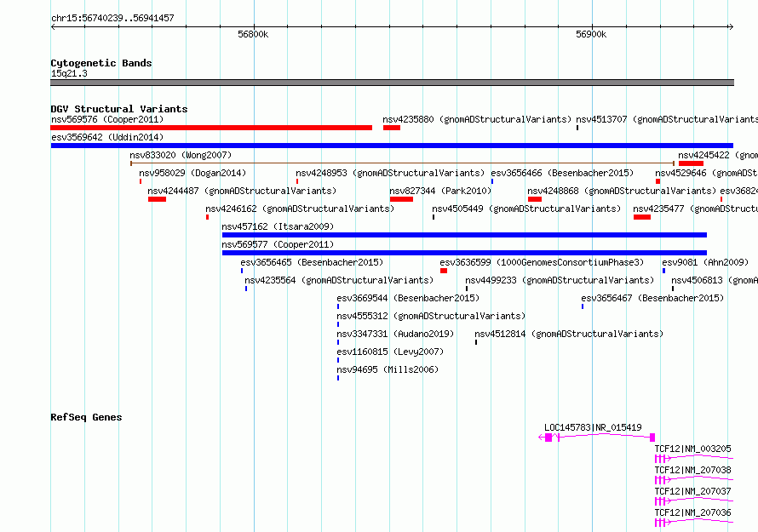The width and height of the screenshot is (758, 532).
Task: Click the LOC145783|NR_015419 gene label
Action: point(593,427)
